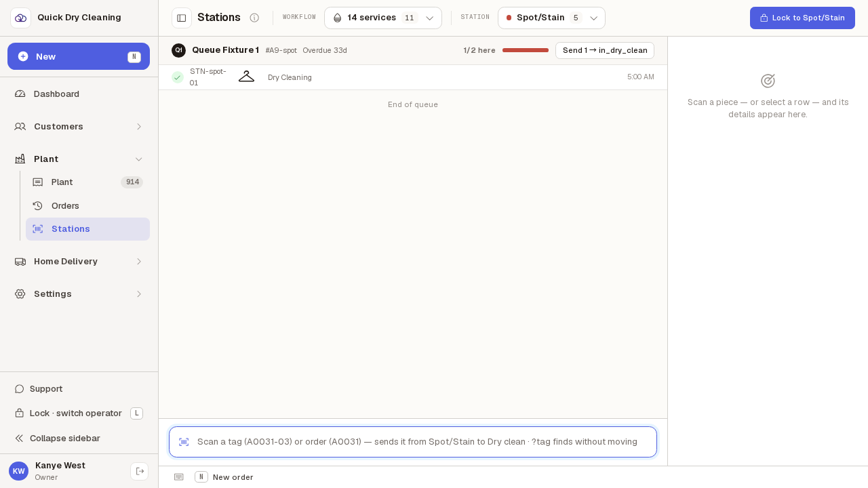The height and width of the screenshot is (488, 868).
Task: Click the target icon in the details panel
Action: (768, 81)
